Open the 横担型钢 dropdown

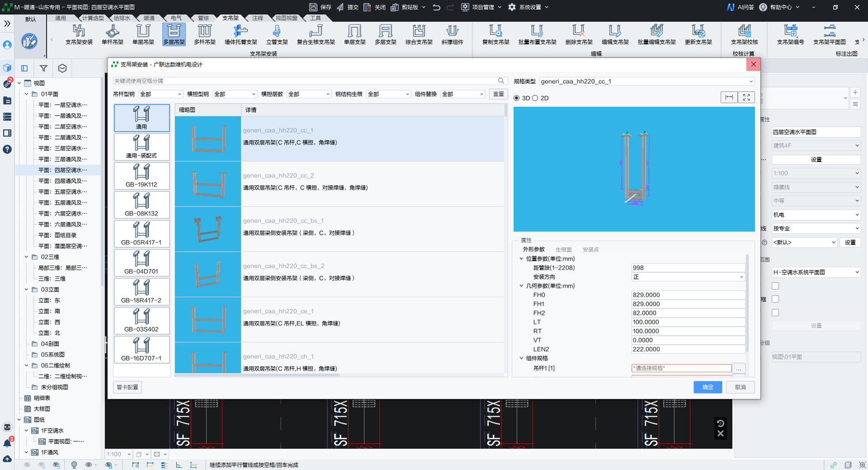click(235, 94)
